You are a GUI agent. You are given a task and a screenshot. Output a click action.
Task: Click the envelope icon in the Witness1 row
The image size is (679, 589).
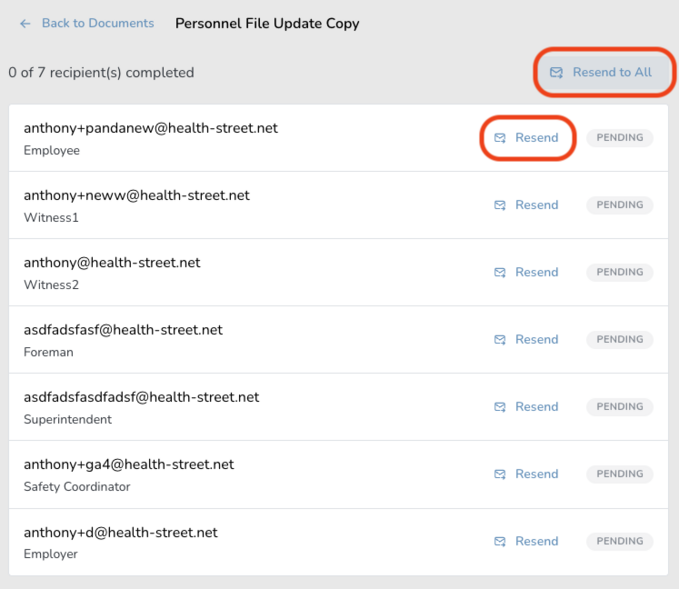coord(500,205)
